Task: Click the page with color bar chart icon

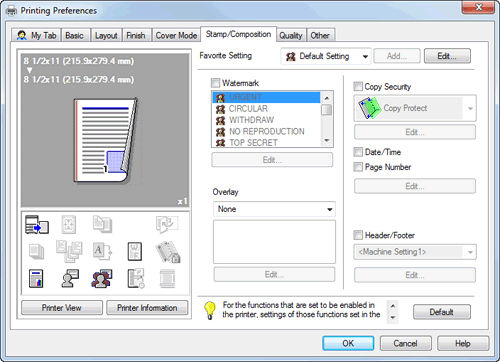Action: [36, 279]
